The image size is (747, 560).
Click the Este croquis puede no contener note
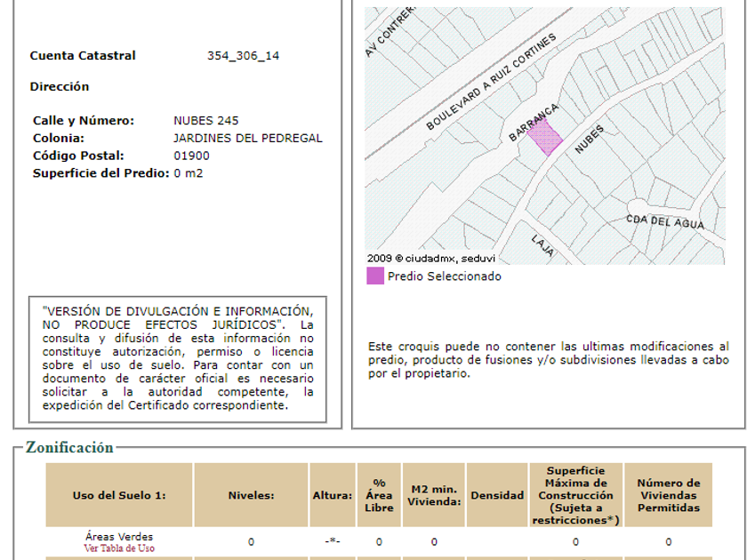coord(549,359)
